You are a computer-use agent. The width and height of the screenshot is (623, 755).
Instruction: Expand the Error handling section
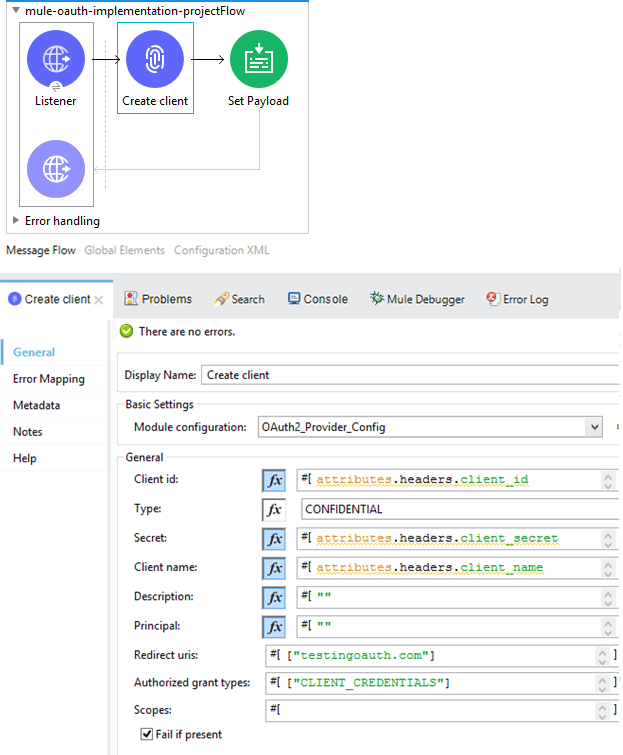point(16,221)
